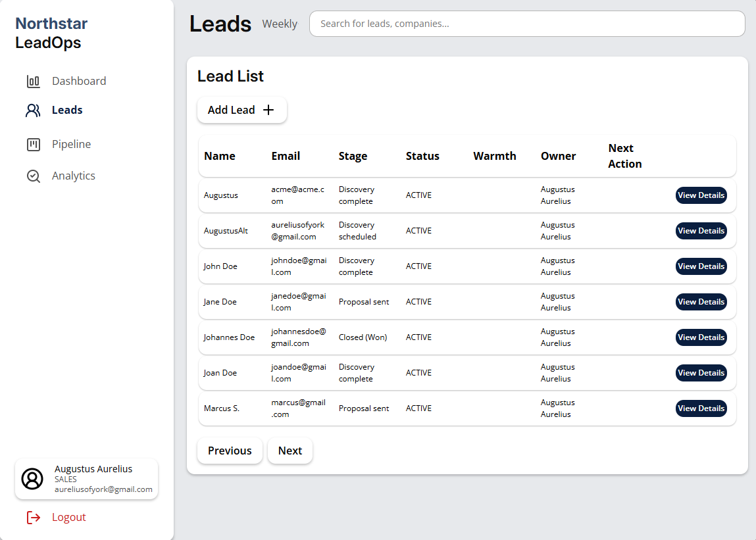Click the Previous pagination button
The width and height of the screenshot is (756, 540).
coord(230,451)
